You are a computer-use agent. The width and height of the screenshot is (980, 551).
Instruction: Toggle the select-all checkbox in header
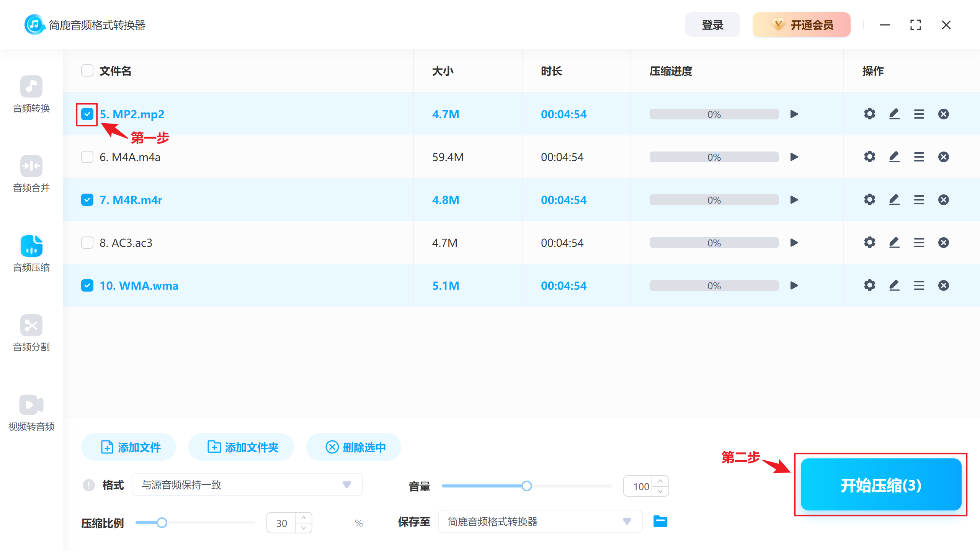pyautogui.click(x=87, y=70)
